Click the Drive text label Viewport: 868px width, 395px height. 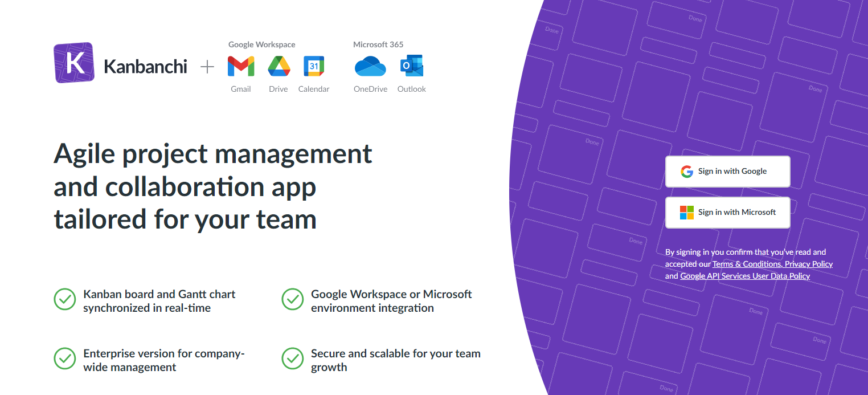[279, 89]
